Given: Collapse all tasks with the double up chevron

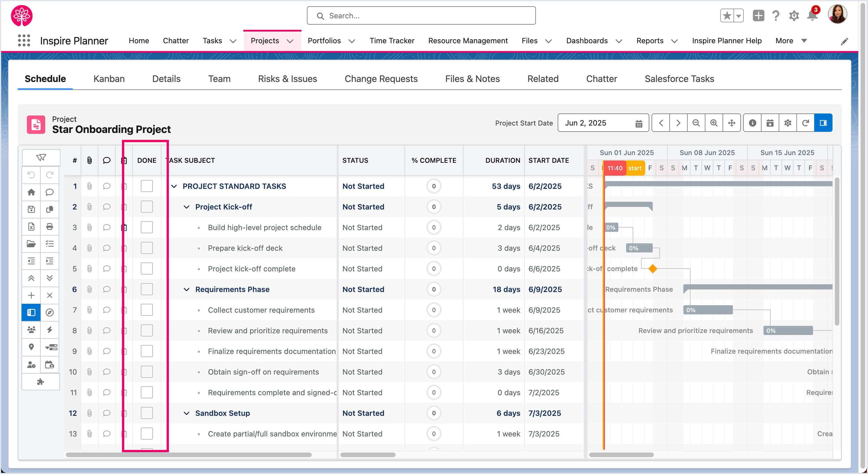Looking at the screenshot, I should click(x=31, y=278).
